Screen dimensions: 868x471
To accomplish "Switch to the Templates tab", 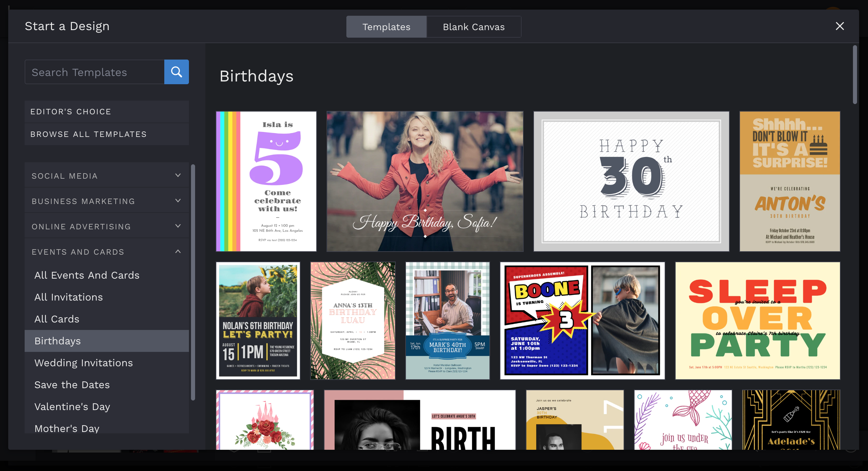I will pos(386,27).
